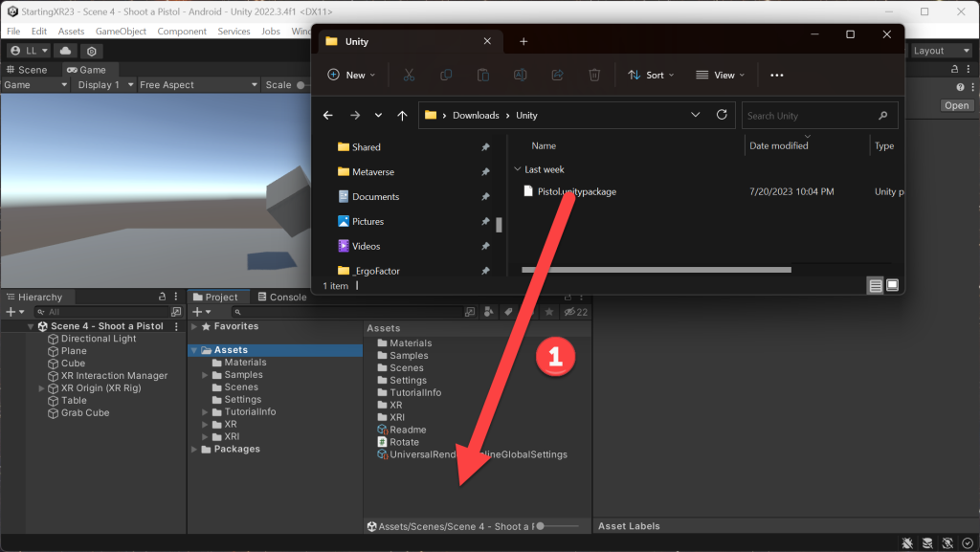This screenshot has width=980, height=552.
Task: Open the New item dropdown in Explorer
Action: tap(351, 75)
